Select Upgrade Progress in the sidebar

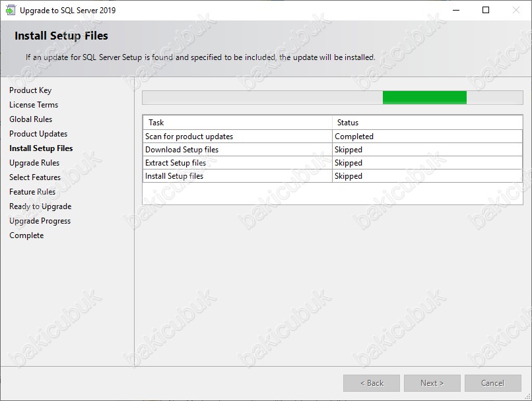pyautogui.click(x=40, y=221)
